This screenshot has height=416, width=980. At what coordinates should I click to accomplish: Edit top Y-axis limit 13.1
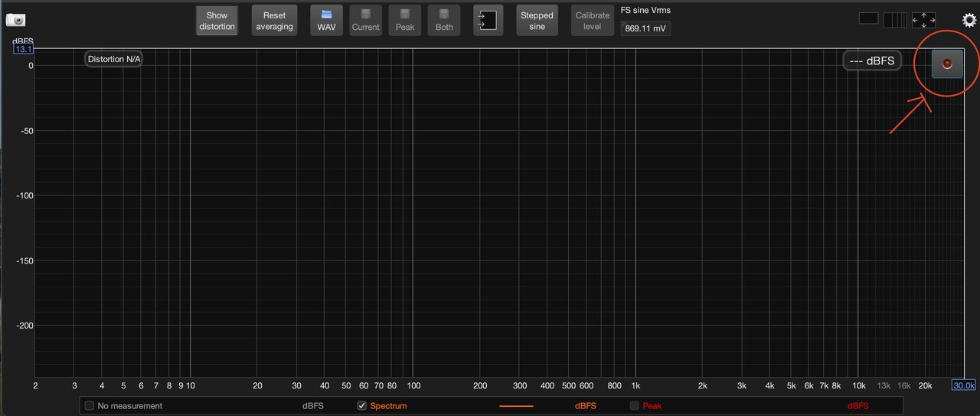(x=23, y=49)
